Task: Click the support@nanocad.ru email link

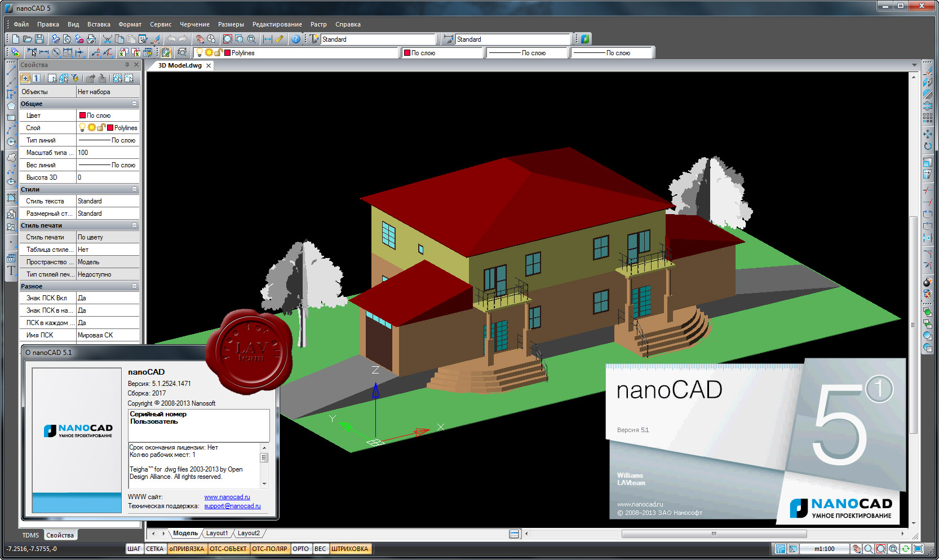Action: click(232, 506)
